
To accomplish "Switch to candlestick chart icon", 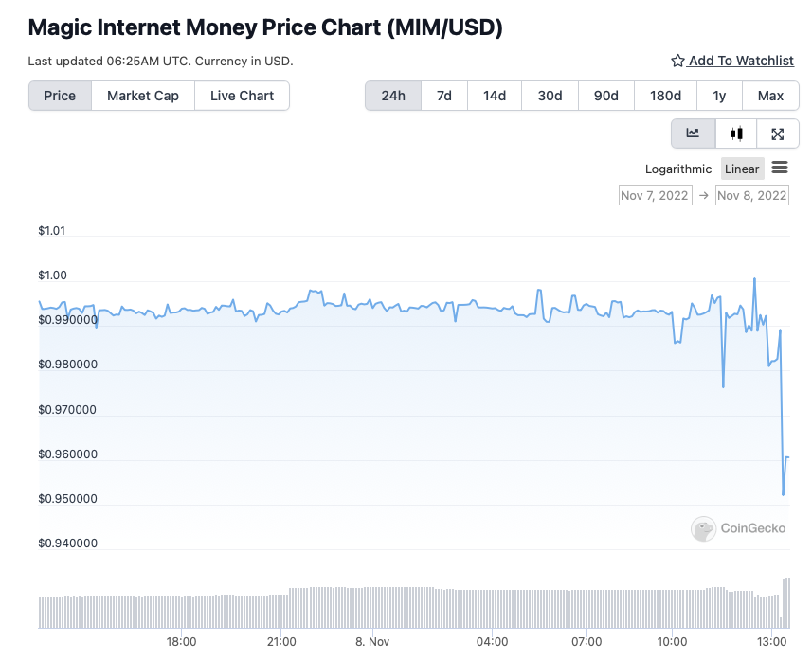I will 736,134.
